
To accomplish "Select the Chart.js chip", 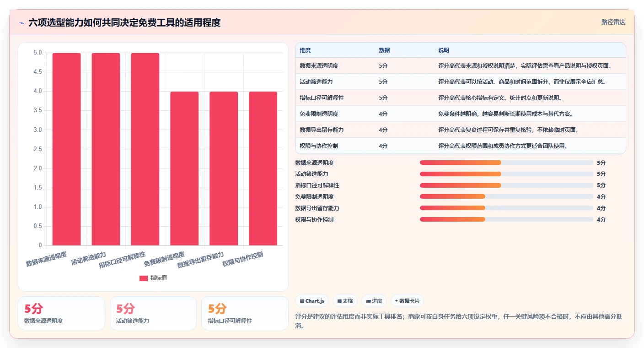I will click(312, 301).
